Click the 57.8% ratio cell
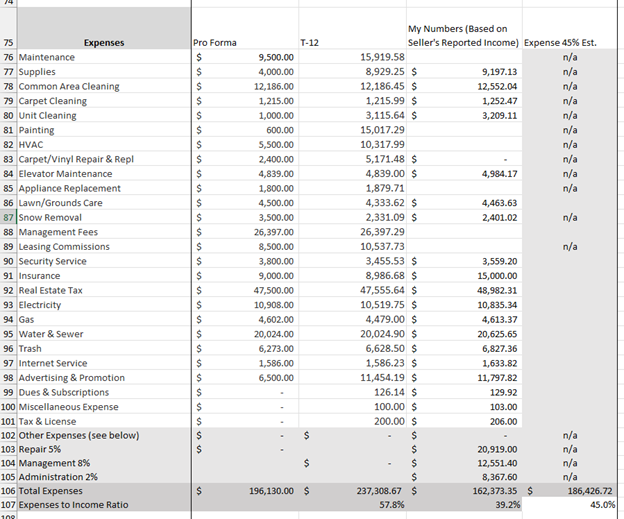This screenshot has width=624, height=519. (x=352, y=505)
